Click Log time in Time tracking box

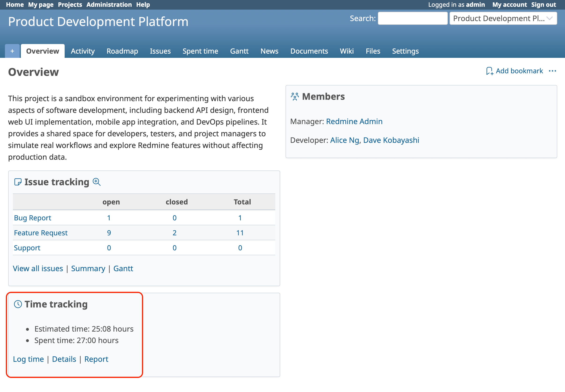29,359
